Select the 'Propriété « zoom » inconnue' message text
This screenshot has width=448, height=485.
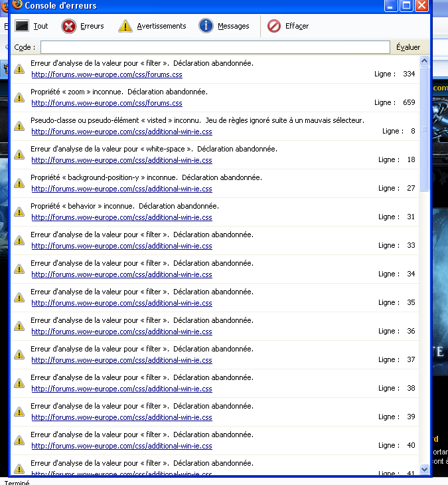point(119,92)
